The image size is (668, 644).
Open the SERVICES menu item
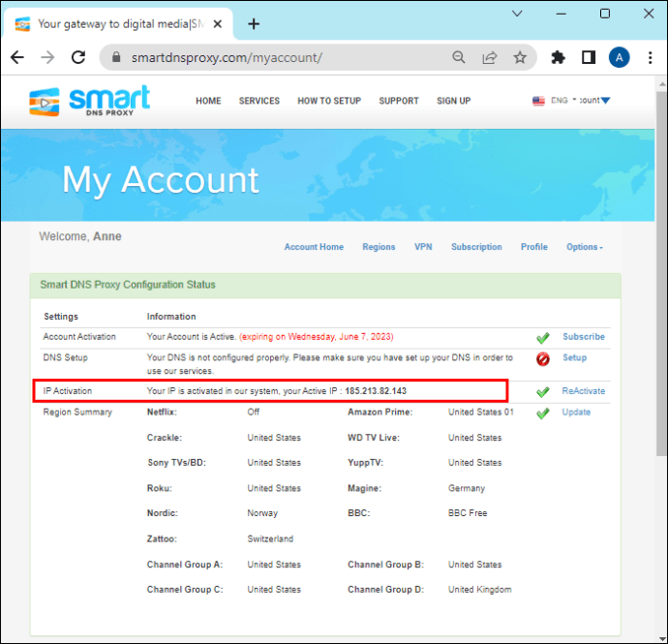click(259, 101)
